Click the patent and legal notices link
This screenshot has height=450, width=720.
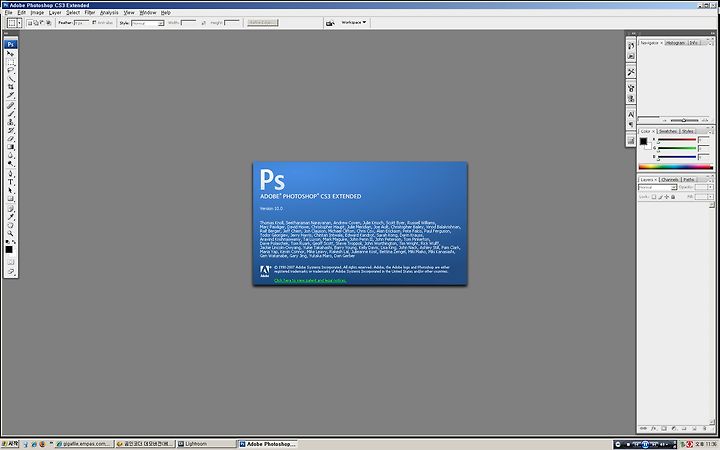(x=310, y=281)
